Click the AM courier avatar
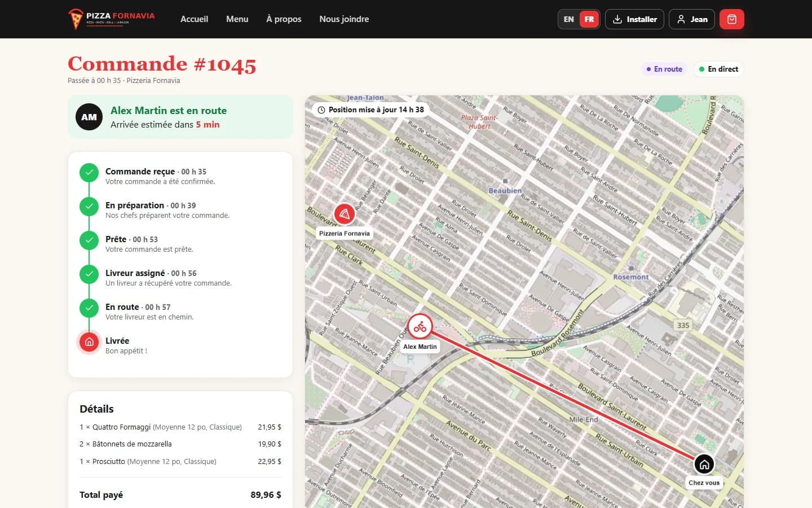The height and width of the screenshot is (508, 812). click(x=89, y=117)
